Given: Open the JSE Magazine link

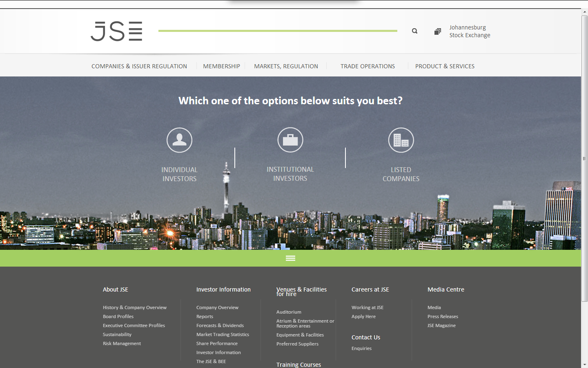Looking at the screenshot, I should [441, 325].
